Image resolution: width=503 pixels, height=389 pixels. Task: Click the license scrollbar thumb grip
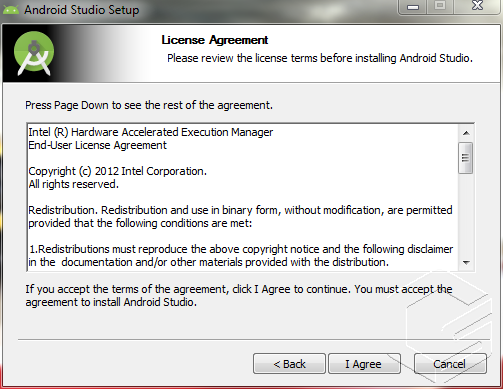coord(465,158)
